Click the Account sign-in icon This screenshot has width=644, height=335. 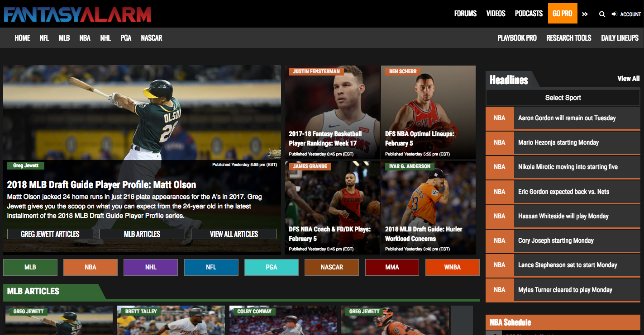tap(614, 14)
